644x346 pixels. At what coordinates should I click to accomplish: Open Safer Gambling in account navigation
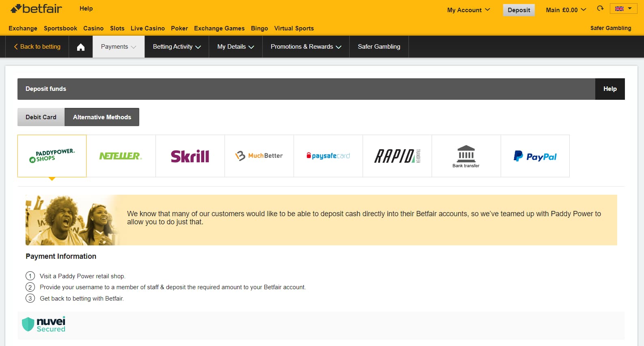click(x=379, y=47)
